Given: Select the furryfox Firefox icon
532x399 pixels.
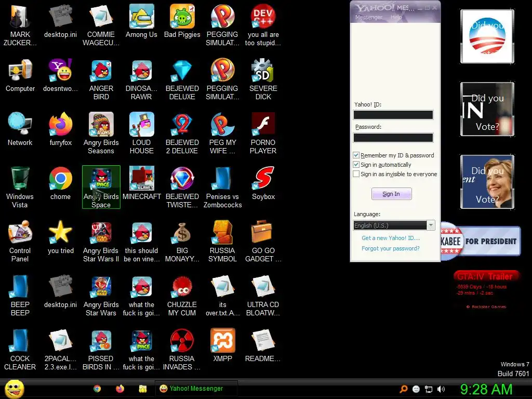Looking at the screenshot, I should [60, 129].
